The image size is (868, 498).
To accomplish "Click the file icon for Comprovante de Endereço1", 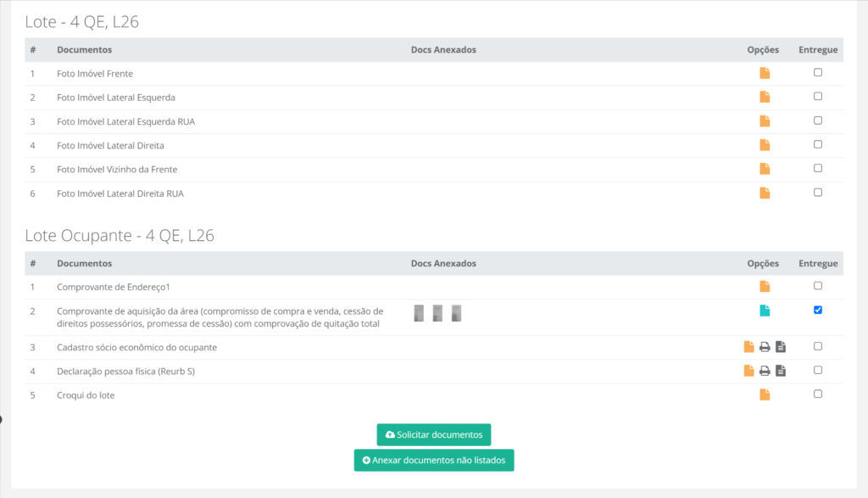I will pyautogui.click(x=765, y=287).
